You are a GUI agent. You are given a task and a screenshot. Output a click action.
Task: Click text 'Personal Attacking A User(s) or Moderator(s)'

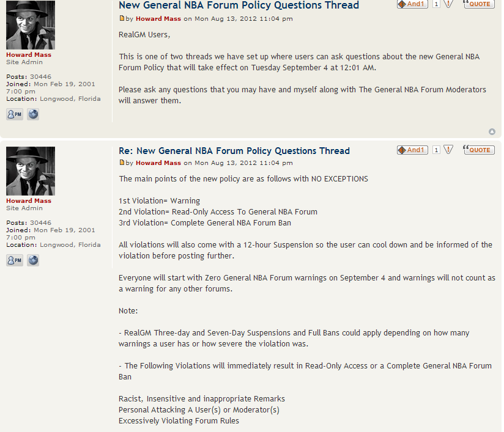point(199,410)
